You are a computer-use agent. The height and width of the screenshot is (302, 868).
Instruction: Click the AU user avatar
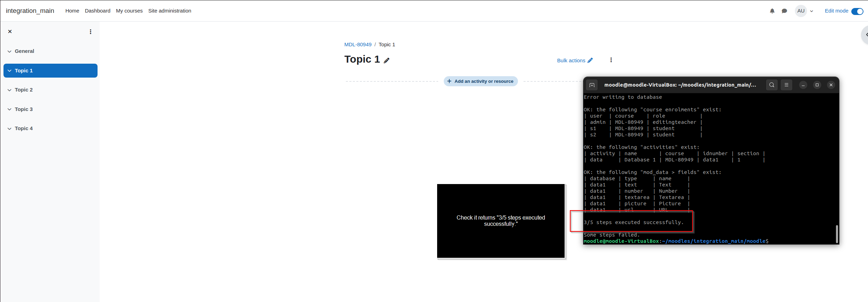[801, 11]
